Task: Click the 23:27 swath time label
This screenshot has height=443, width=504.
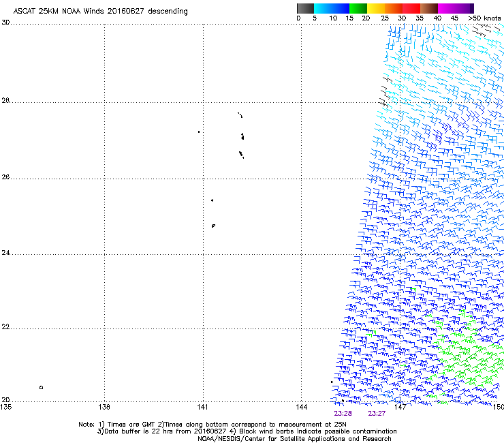Action: (377, 414)
